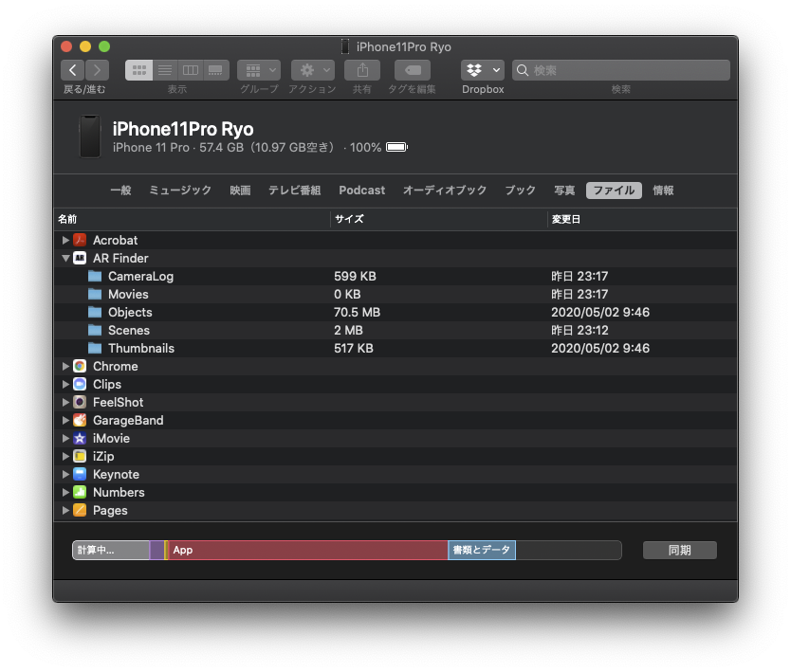Open the 写真 tab

(x=564, y=191)
